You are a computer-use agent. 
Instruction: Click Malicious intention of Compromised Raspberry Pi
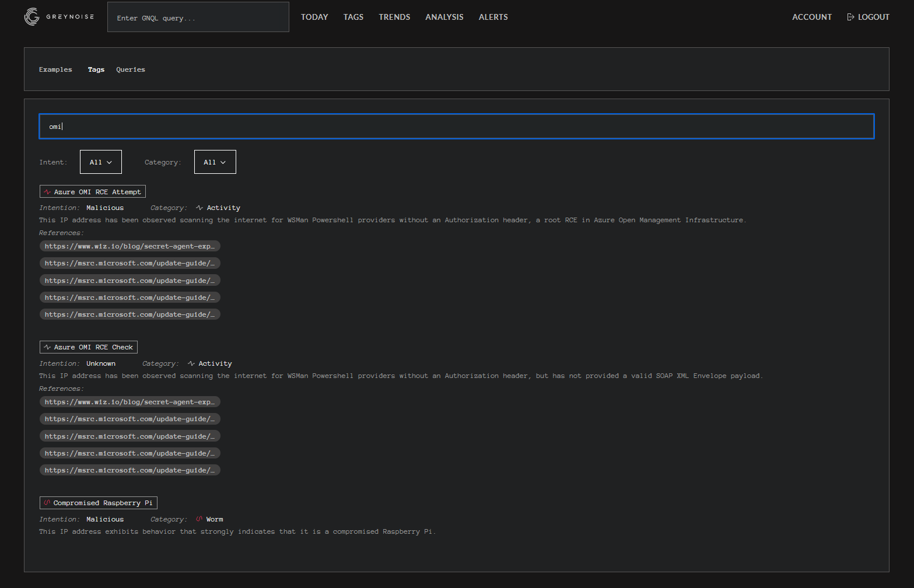(x=105, y=519)
